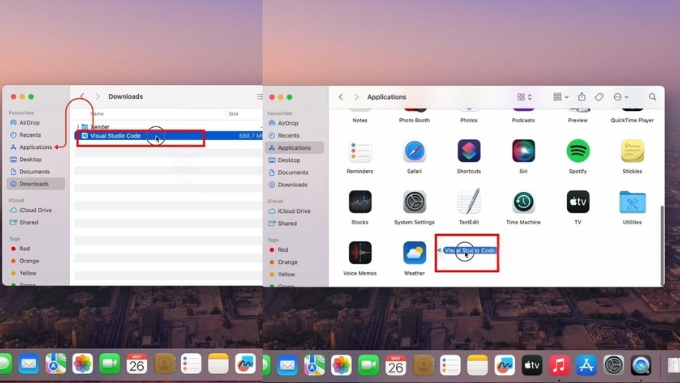The height and width of the screenshot is (383, 680).
Task: Select Applications in Downloads window sidebar
Action: coord(36,147)
